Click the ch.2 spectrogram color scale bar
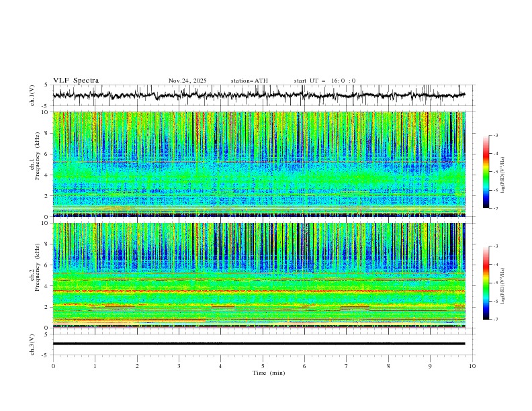The height and width of the screenshot is (411, 532). click(x=486, y=283)
